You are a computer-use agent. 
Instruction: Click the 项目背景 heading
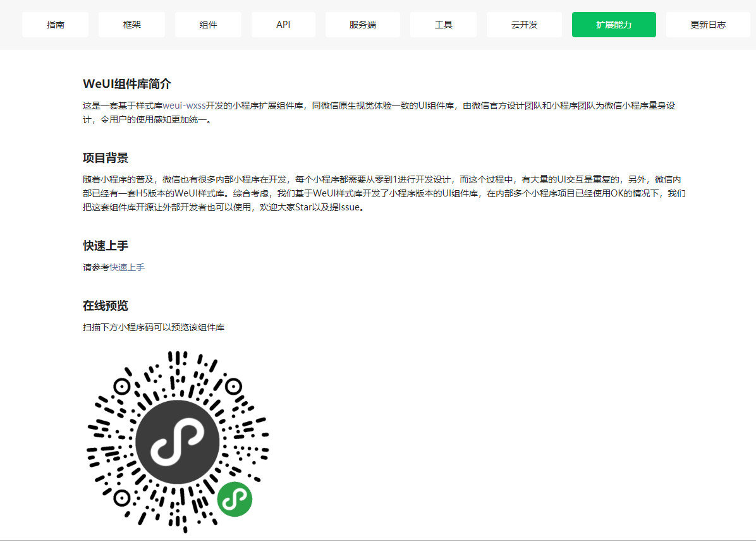(x=105, y=158)
